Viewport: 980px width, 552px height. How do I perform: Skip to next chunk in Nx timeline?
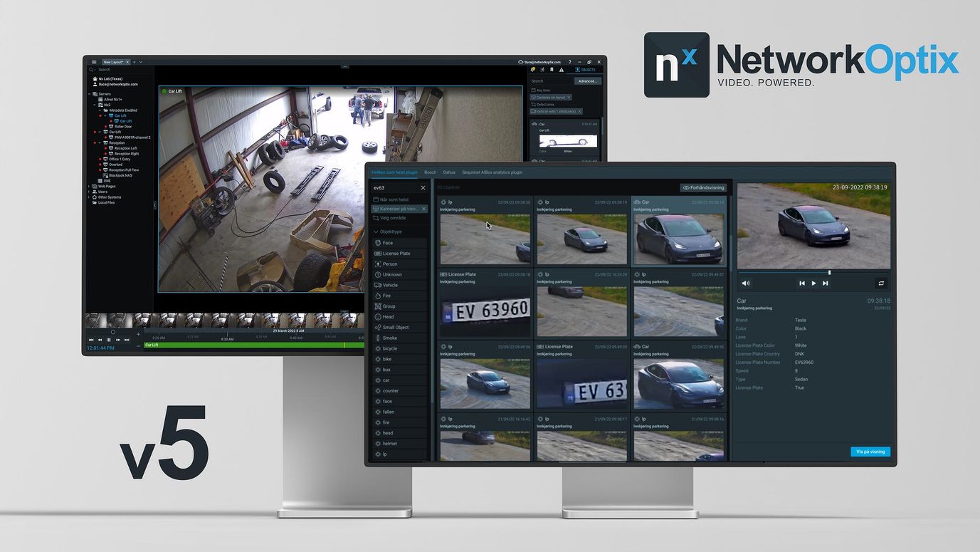(127, 340)
